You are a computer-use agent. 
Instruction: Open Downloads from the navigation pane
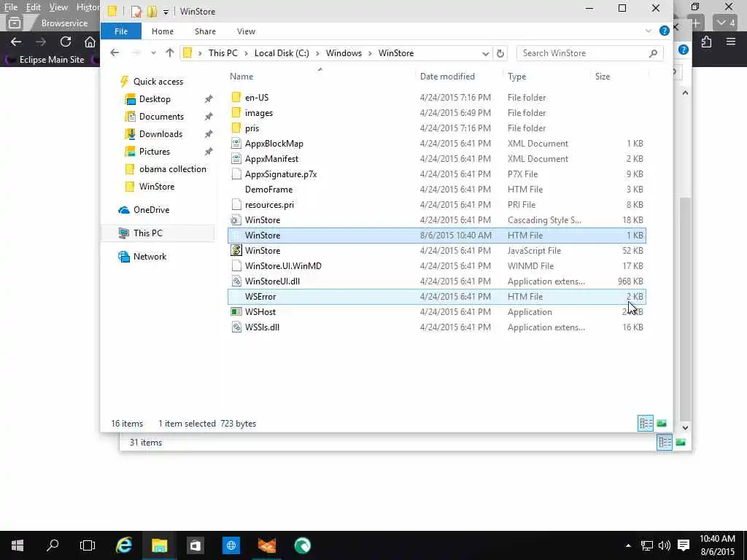pos(160,134)
